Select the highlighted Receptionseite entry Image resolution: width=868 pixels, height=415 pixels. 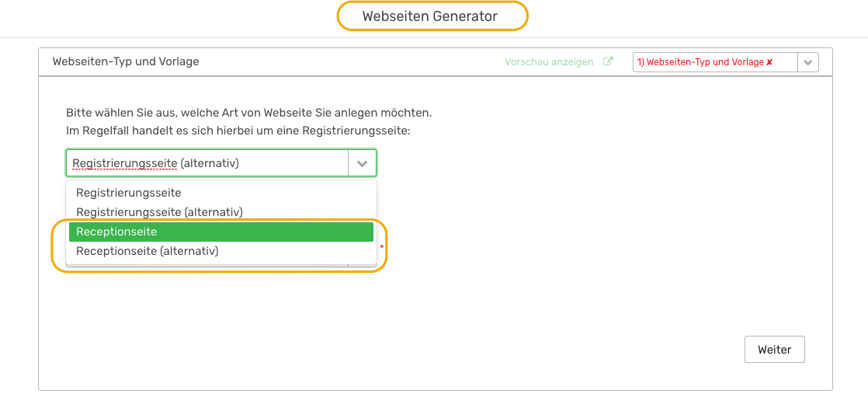pos(220,232)
